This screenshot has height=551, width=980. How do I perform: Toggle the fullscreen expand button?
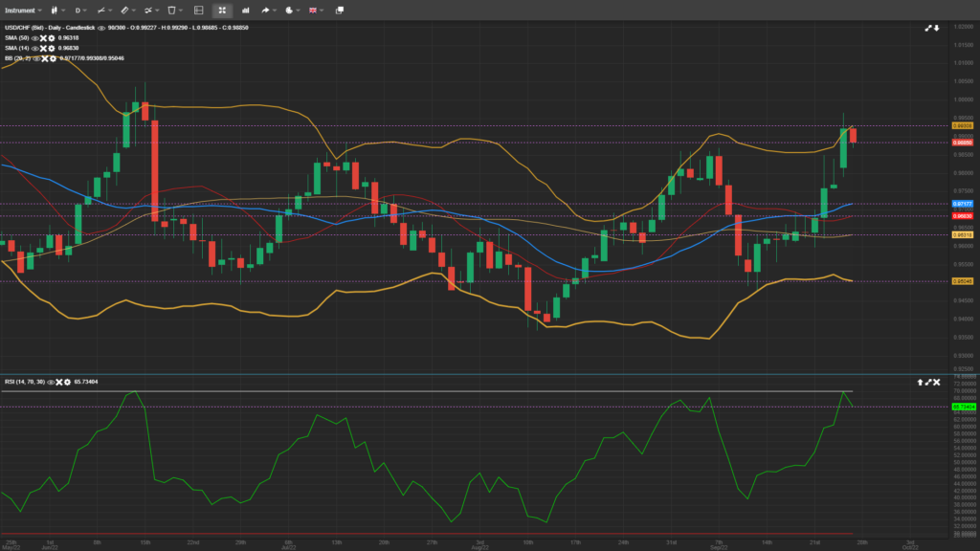[x=222, y=10]
